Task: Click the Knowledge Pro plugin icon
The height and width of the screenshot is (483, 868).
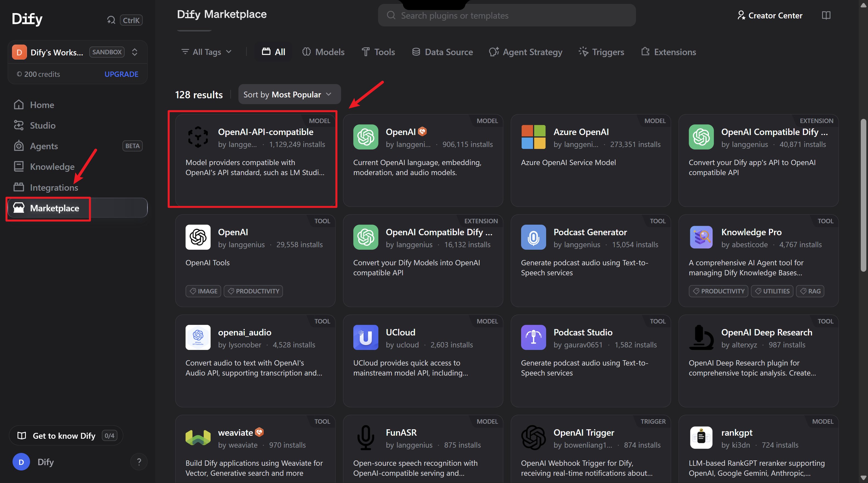Action: tap(701, 237)
